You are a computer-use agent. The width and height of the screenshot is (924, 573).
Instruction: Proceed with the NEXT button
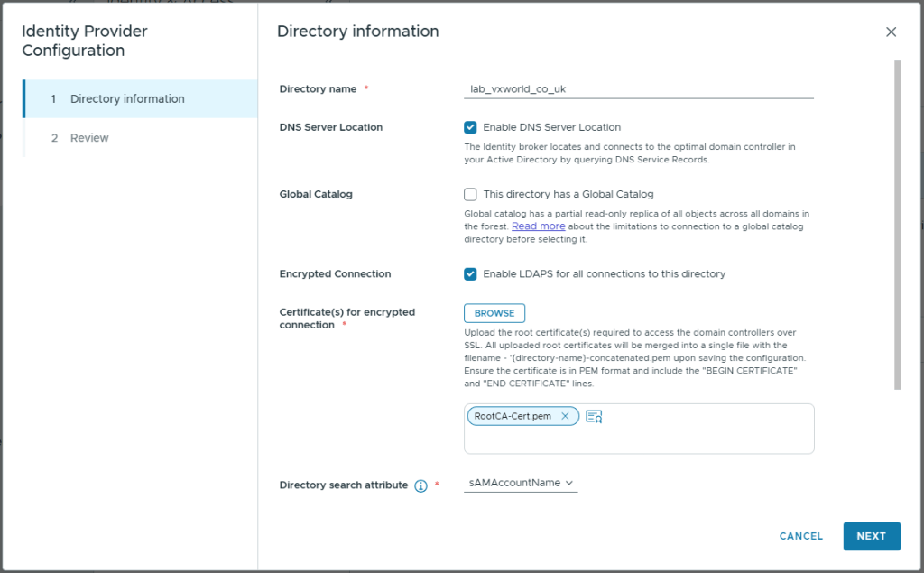[x=871, y=536]
